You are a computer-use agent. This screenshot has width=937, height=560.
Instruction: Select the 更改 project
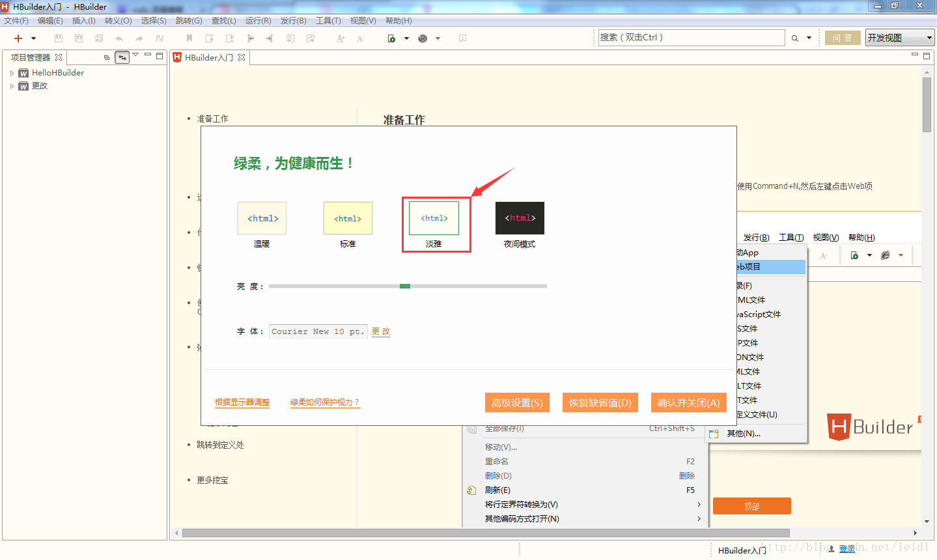(x=40, y=86)
